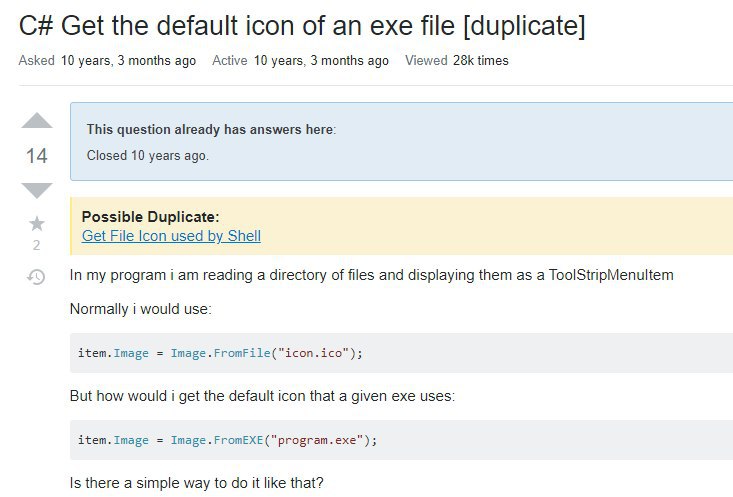The width and height of the screenshot is (733, 497).
Task: Downvote the question with the down arrow
Action: 37,191
